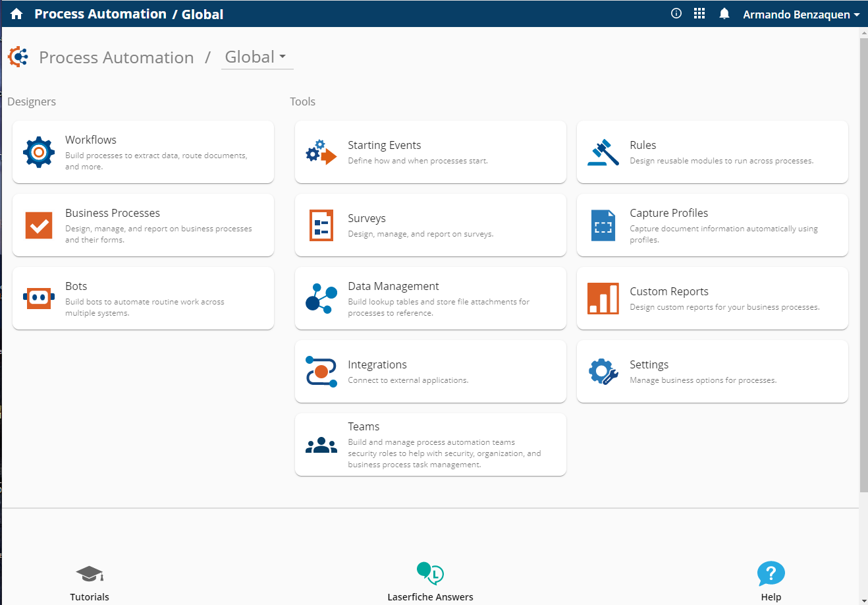Click the 'Designers' section heading
868x605 pixels.
click(x=32, y=101)
